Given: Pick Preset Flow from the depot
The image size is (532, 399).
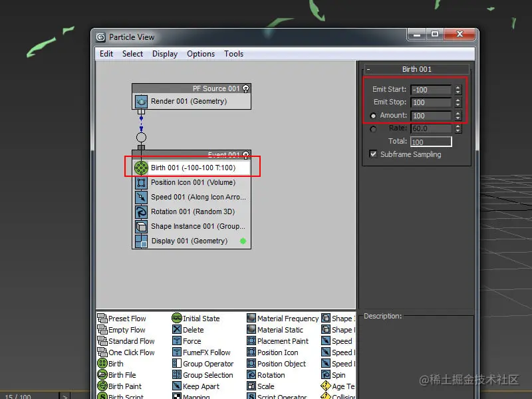Looking at the screenshot, I should [x=122, y=319].
